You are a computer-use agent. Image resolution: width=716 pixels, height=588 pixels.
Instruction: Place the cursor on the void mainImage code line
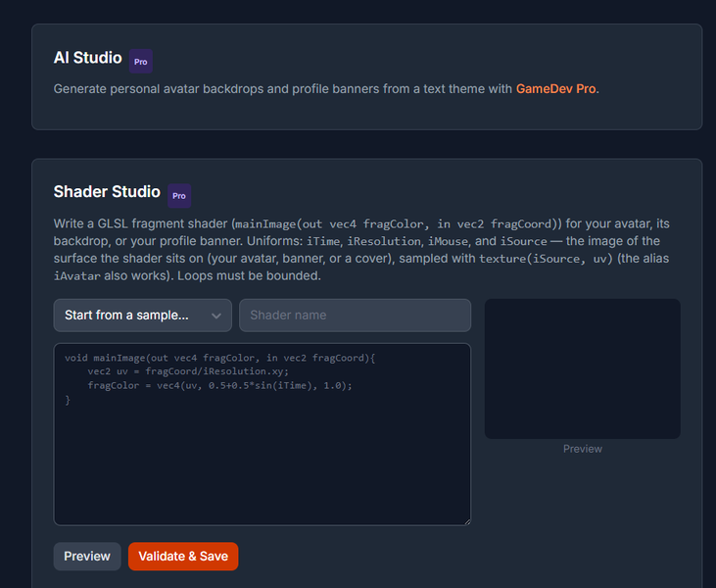(219, 358)
